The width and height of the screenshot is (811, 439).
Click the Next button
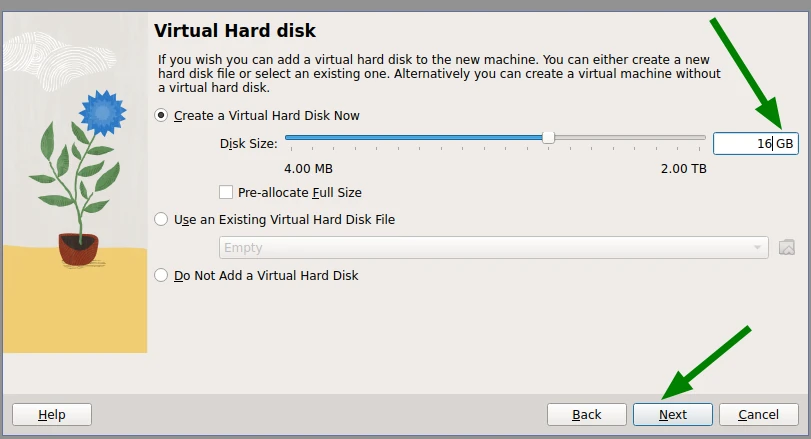[672, 414]
